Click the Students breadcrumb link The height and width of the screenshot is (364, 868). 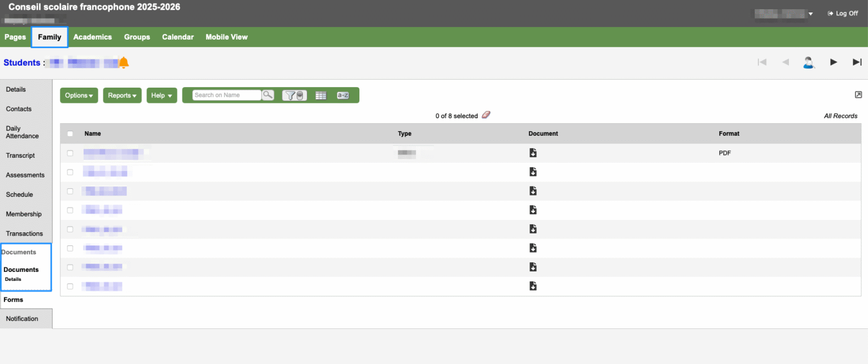(x=22, y=63)
